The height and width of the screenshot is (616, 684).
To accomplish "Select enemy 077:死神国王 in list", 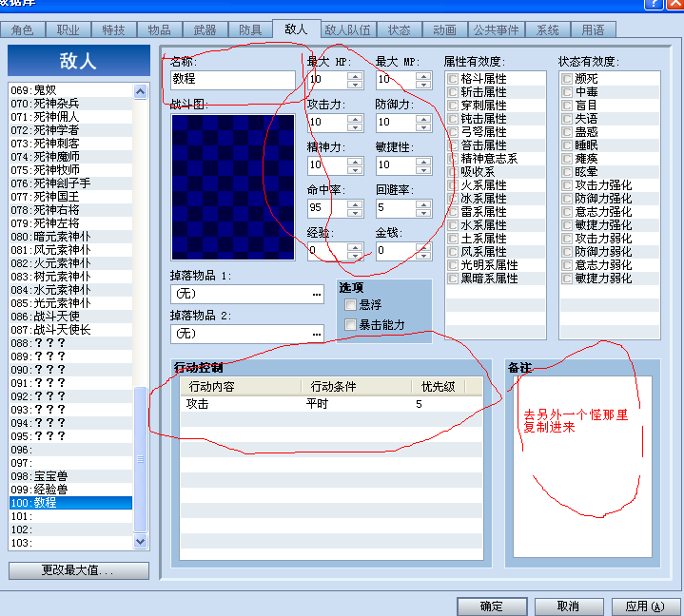I will 70,197.
